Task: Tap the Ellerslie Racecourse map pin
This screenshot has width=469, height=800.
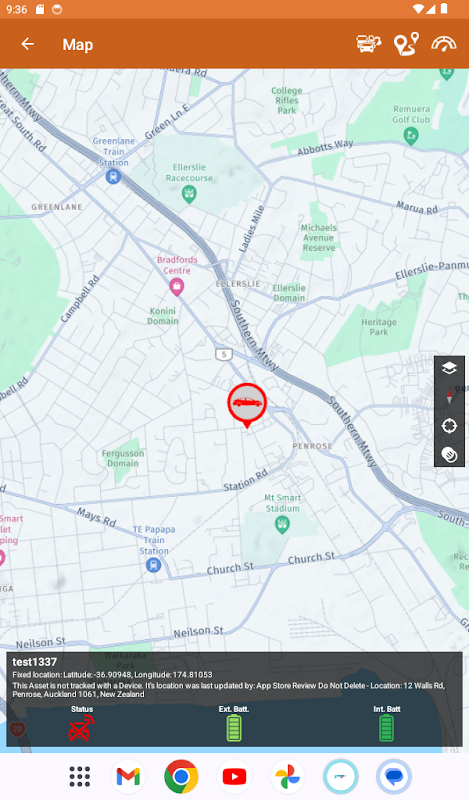Action: [189, 194]
